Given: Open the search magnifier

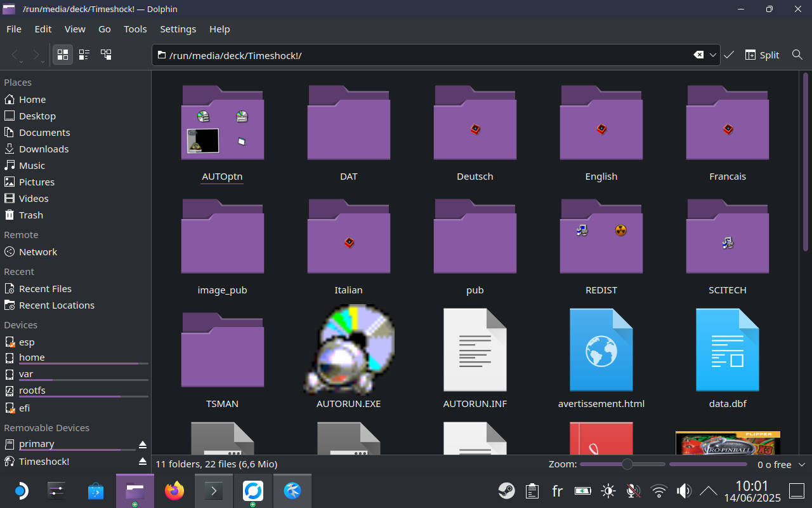Looking at the screenshot, I should [797, 55].
